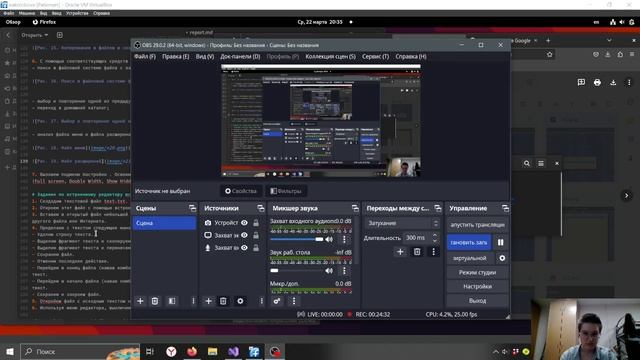Expand the Firefox tab list chevron
Image resolution: width=640 pixels, height=360 pixels.
click(609, 40)
